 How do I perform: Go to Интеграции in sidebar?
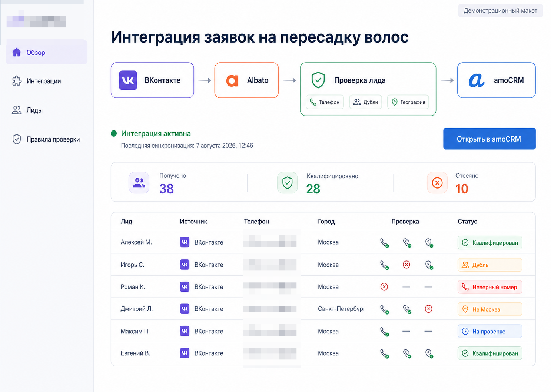(44, 81)
